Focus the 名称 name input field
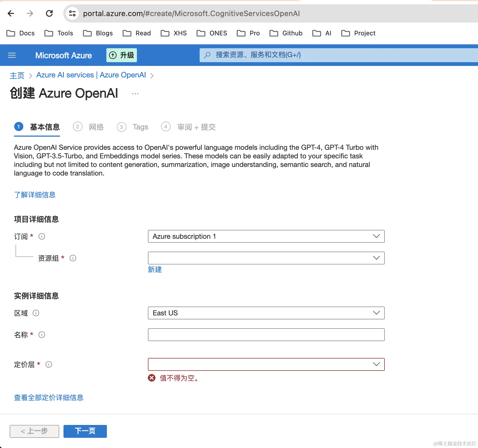478x448 pixels. pos(266,335)
